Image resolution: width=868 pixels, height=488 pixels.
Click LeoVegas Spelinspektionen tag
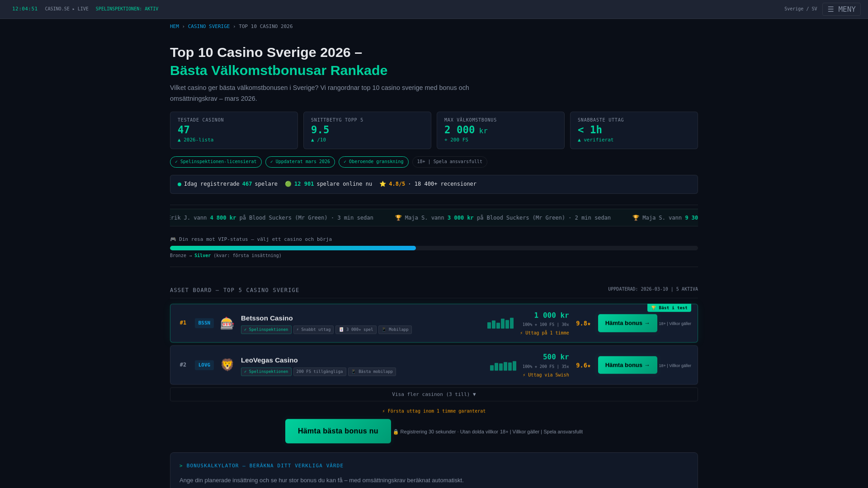pos(266,371)
